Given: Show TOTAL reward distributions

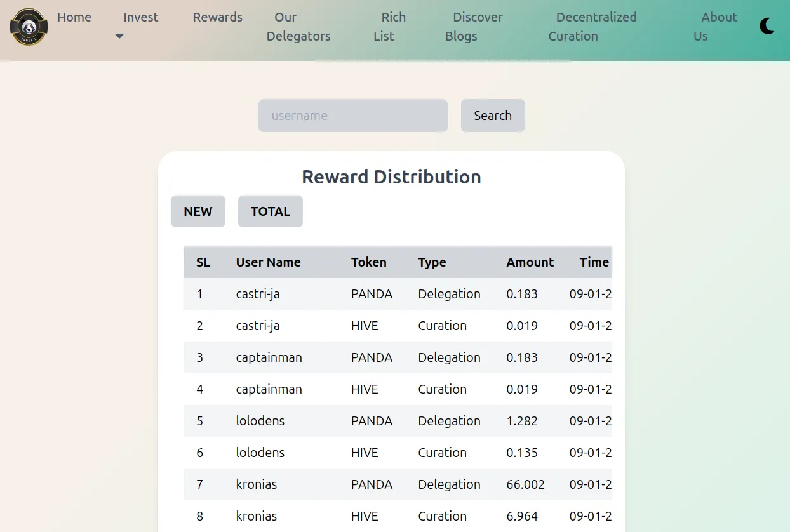Looking at the screenshot, I should [x=271, y=211].
